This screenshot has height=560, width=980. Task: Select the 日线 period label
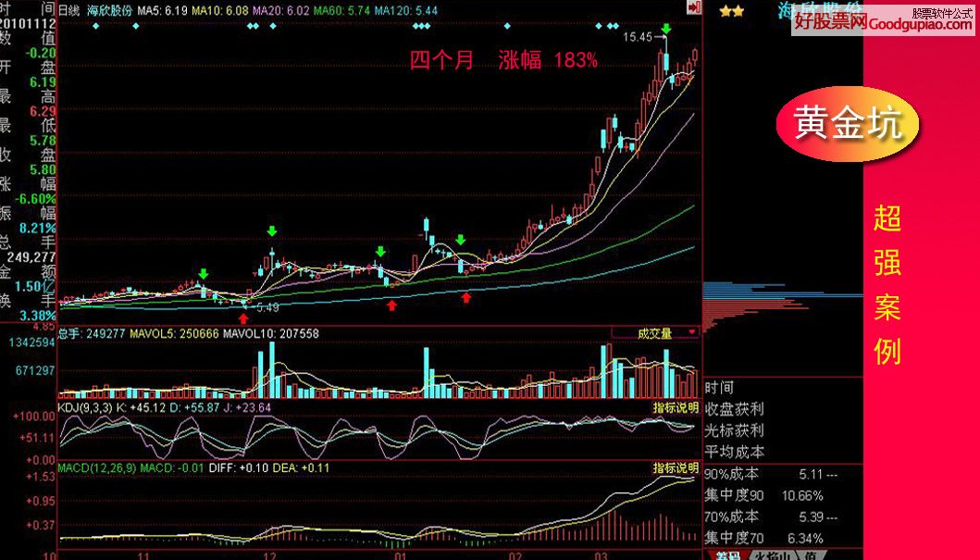[x=68, y=10]
